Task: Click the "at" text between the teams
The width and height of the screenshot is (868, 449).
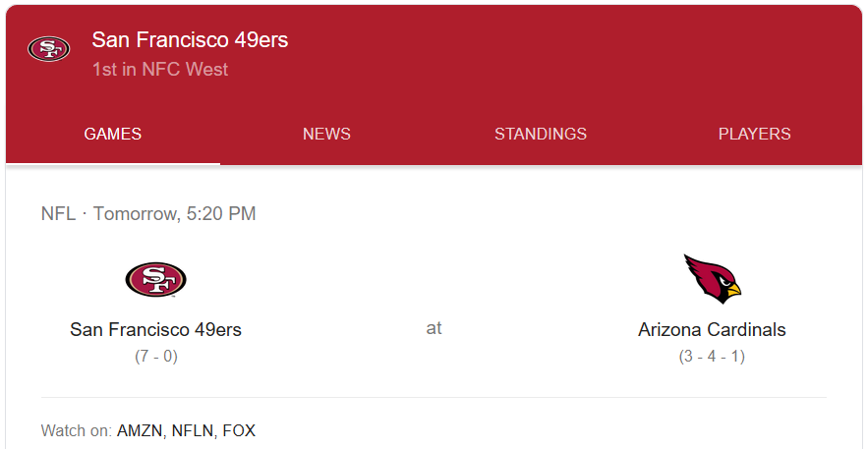Action: click(x=434, y=328)
